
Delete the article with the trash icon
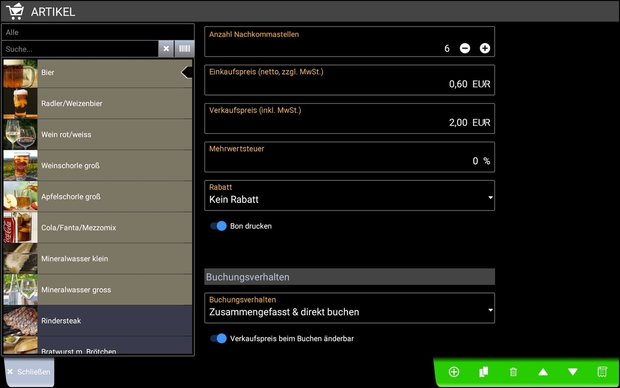click(x=513, y=372)
